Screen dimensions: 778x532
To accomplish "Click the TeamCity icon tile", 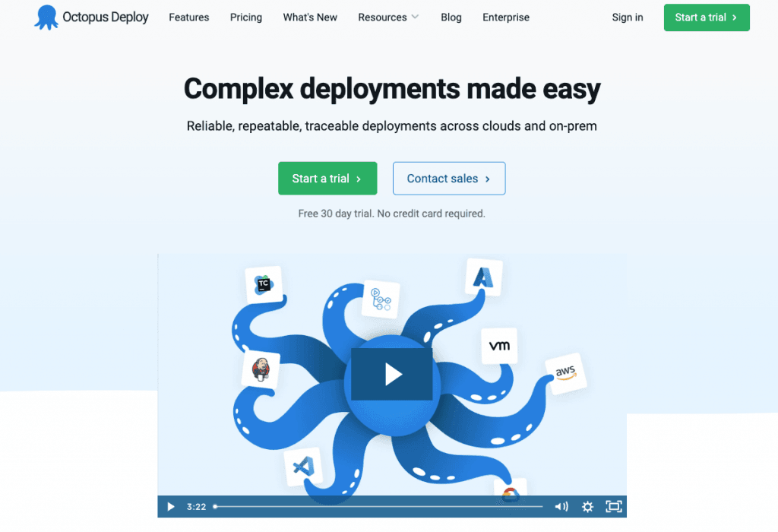I will (264, 285).
